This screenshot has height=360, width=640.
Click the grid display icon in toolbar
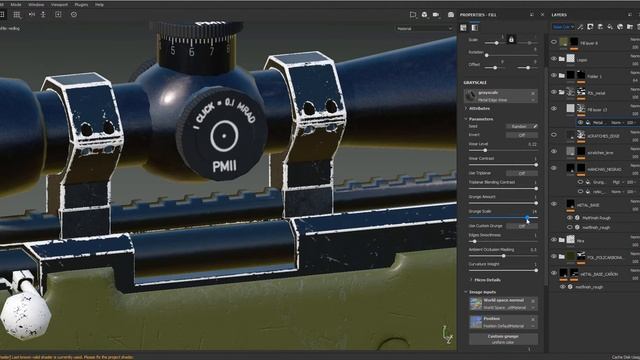(17, 15)
